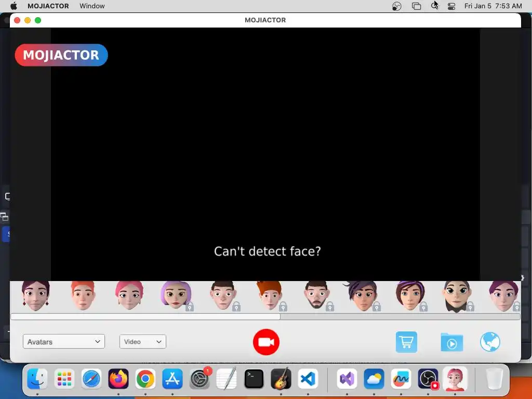532x399 pixels.
Task: Click the MOJIACTOR app icon in the Dock
Action: click(x=455, y=379)
